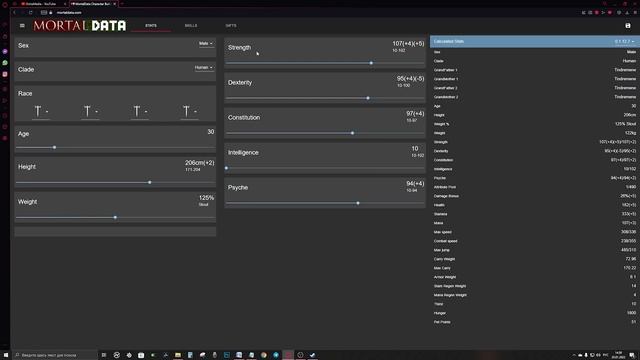Reload the page with the refresh icon
Screen dimensions: 640x360
31,13
